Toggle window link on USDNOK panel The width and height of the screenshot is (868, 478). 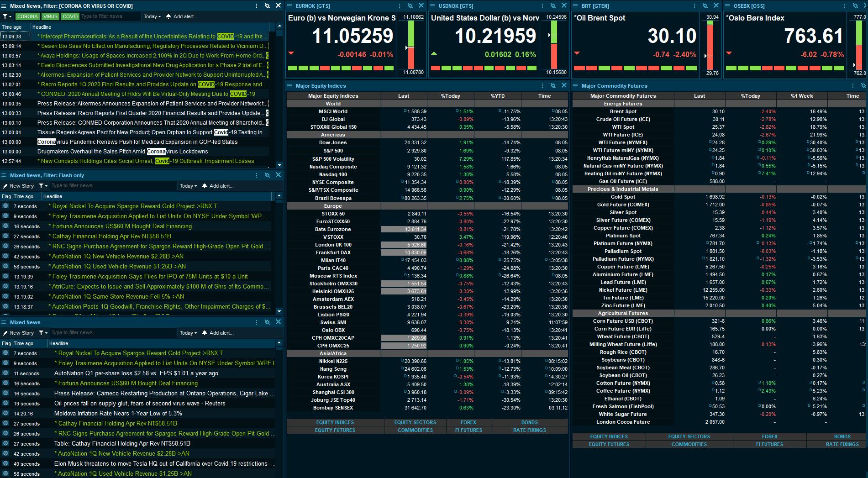click(553, 6)
